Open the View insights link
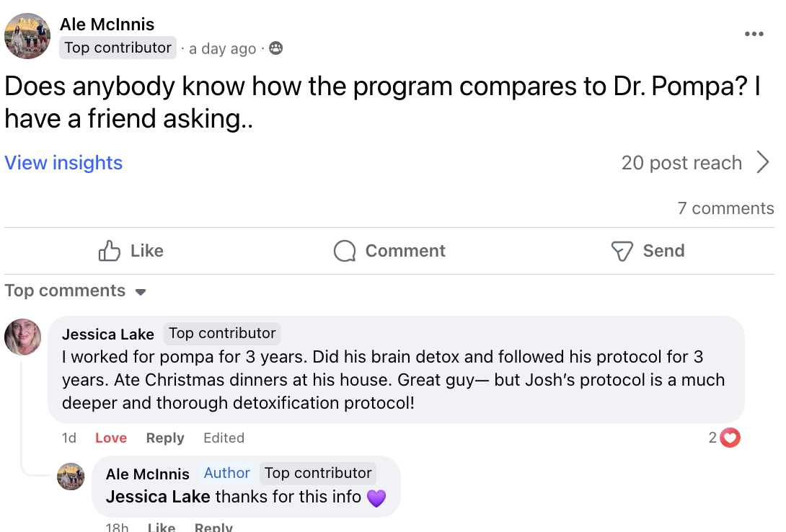 (x=63, y=163)
